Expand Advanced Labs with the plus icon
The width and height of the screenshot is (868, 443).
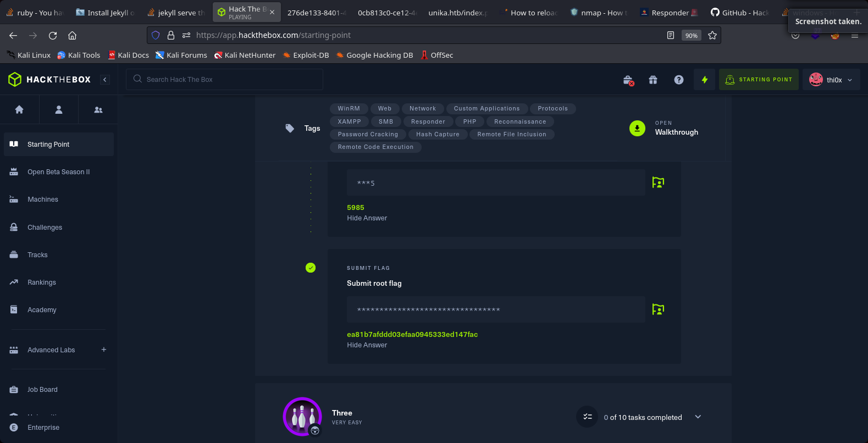(104, 350)
